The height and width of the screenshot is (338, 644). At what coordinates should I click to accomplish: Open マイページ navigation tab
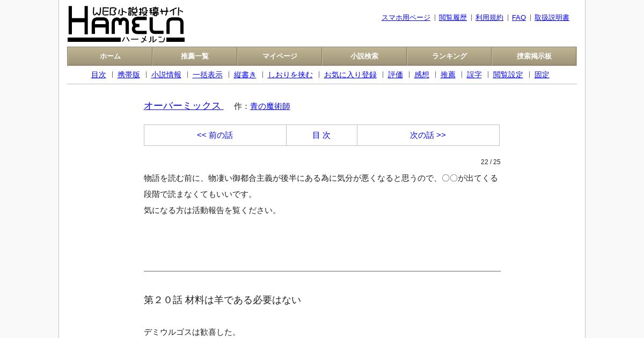(x=280, y=56)
